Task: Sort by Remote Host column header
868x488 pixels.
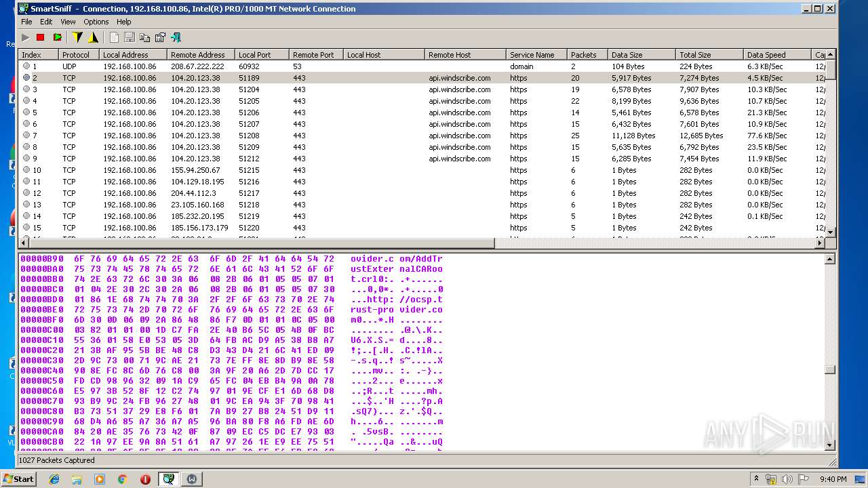Action: (x=465, y=55)
